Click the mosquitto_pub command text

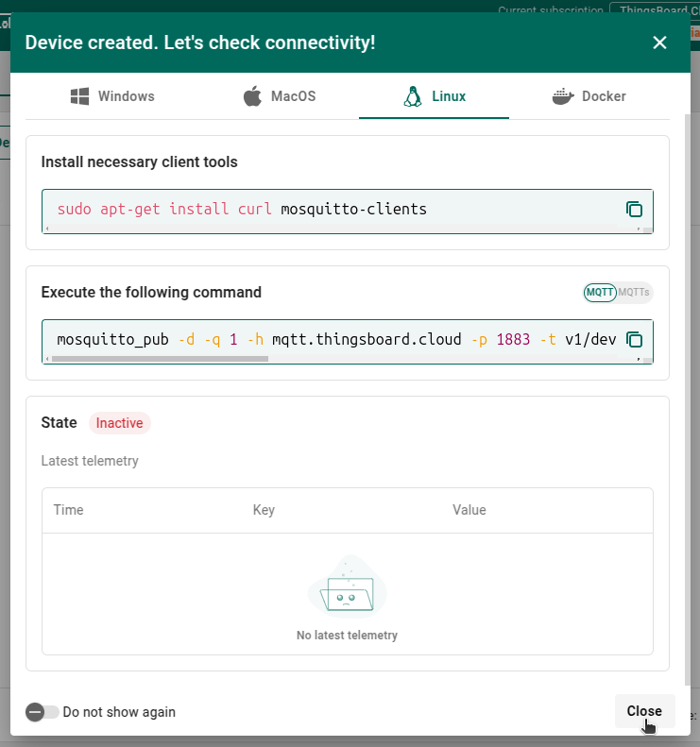point(336,340)
